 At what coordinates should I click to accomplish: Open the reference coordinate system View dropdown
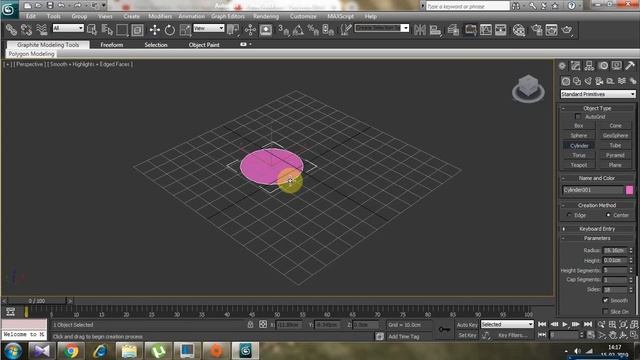coord(209,28)
